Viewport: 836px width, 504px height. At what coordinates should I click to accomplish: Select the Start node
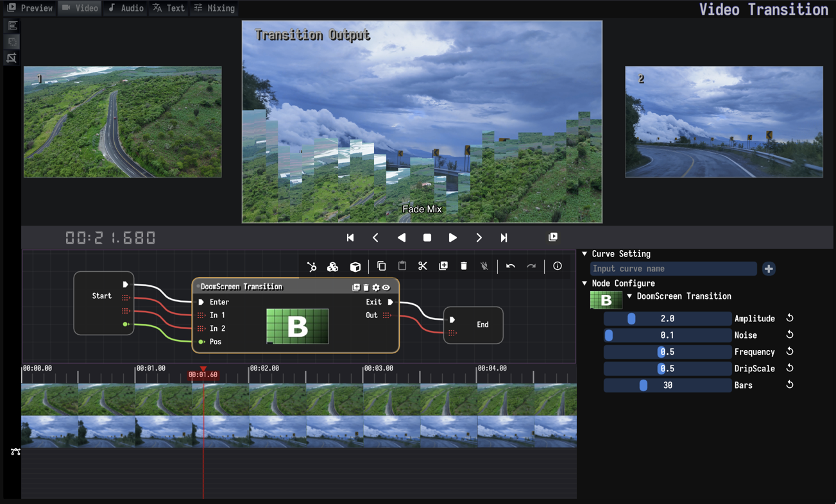click(104, 303)
